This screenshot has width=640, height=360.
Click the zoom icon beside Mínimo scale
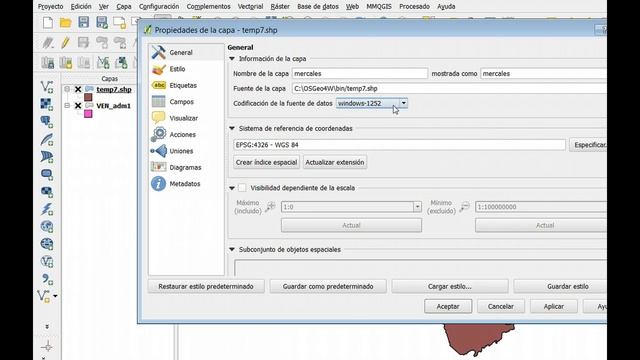pos(464,207)
